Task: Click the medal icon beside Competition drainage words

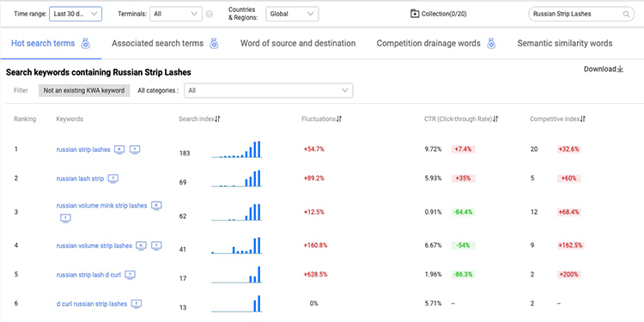Action: [491, 43]
